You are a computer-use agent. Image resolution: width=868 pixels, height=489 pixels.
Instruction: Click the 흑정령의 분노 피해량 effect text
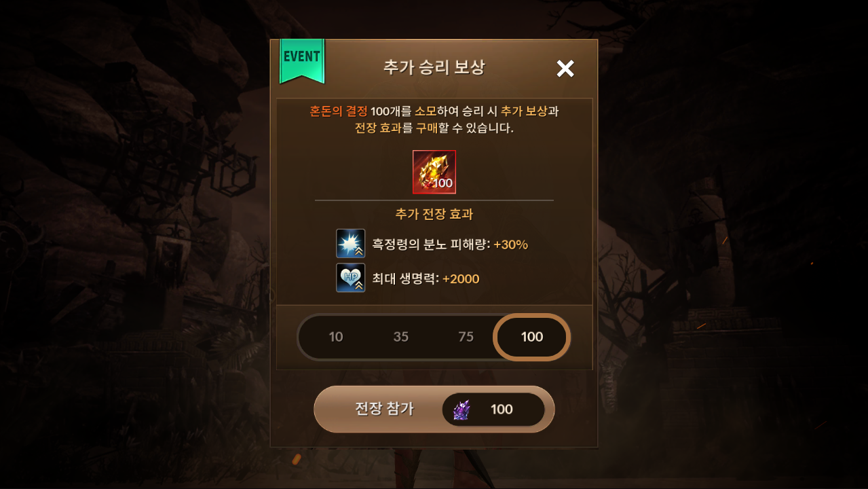tap(431, 244)
